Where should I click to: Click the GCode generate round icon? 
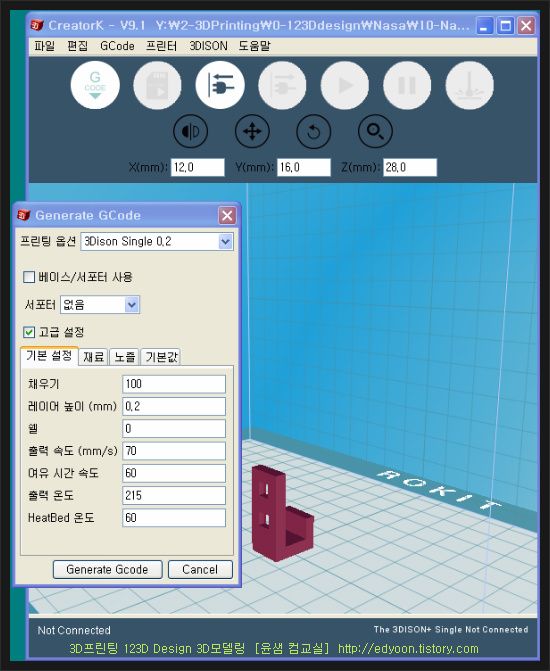[95, 85]
